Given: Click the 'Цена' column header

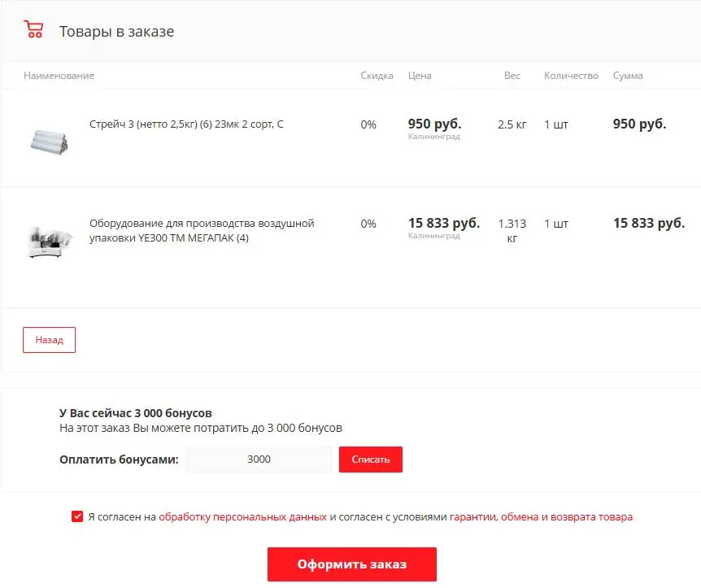Looking at the screenshot, I should (420, 76).
